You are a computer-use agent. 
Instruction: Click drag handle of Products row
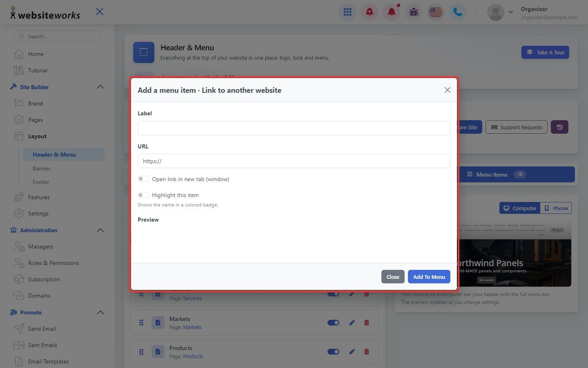[141, 352]
